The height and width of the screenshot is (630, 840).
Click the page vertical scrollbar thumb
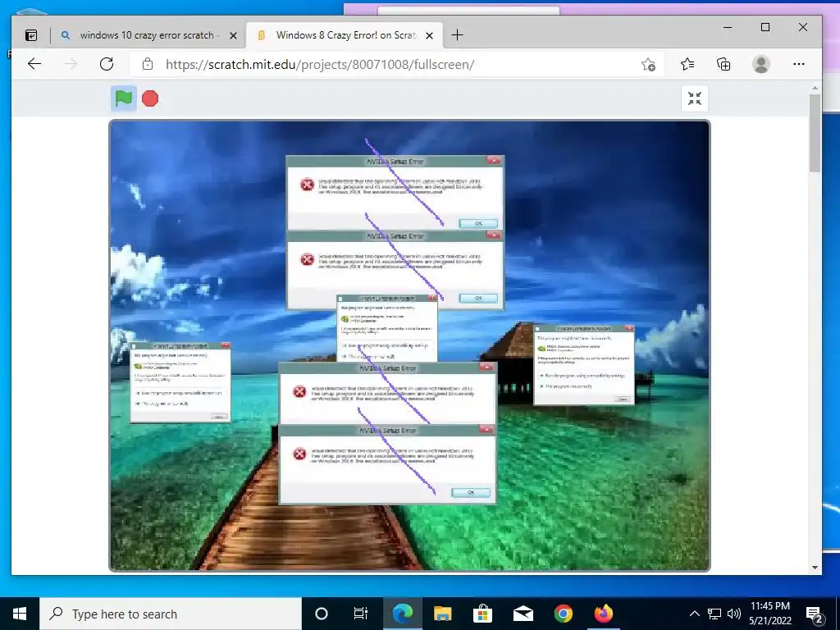point(815,133)
